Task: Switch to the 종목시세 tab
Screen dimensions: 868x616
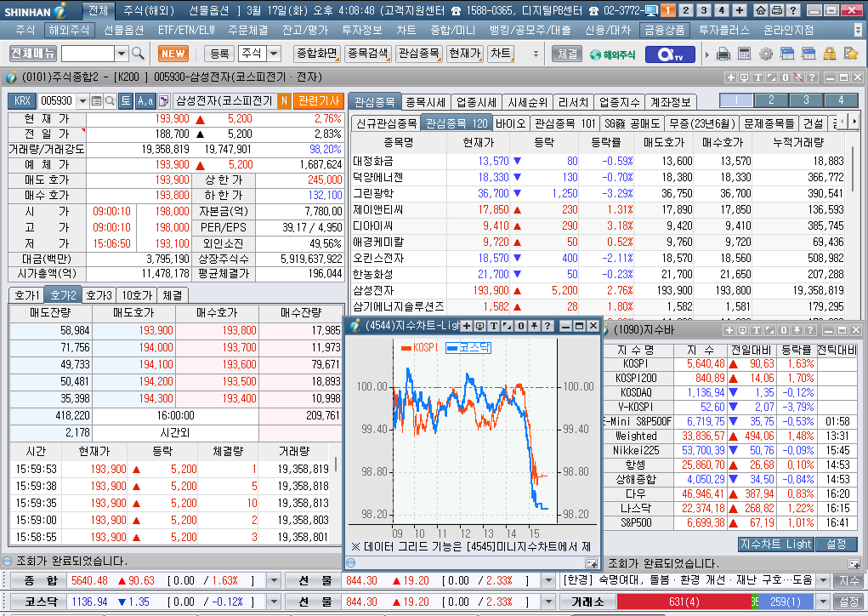Action: [x=425, y=102]
